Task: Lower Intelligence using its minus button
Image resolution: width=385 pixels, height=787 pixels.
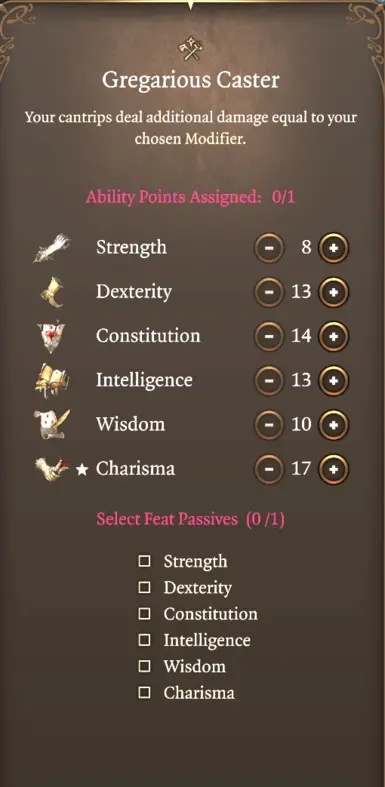Action: 270,381
